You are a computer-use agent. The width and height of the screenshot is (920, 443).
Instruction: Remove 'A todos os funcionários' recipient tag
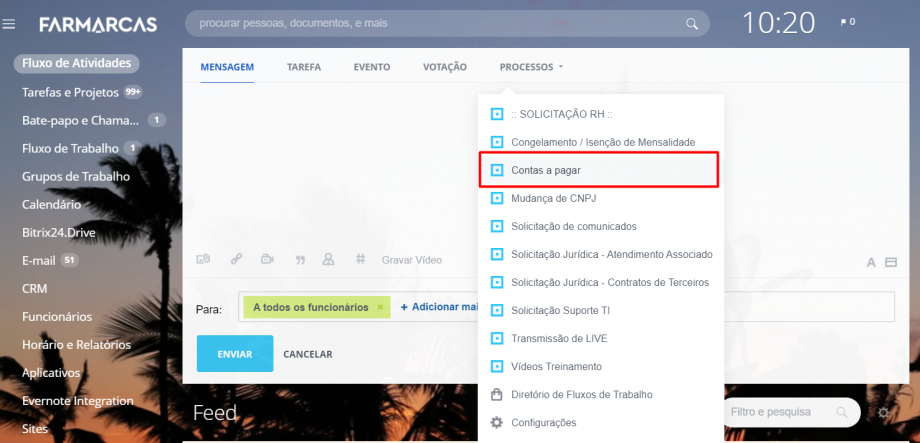pos(380,308)
